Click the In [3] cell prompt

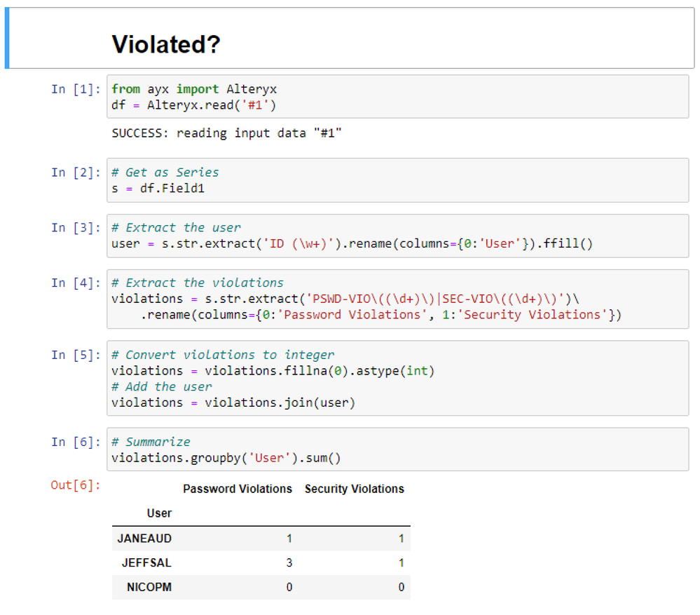(76, 228)
